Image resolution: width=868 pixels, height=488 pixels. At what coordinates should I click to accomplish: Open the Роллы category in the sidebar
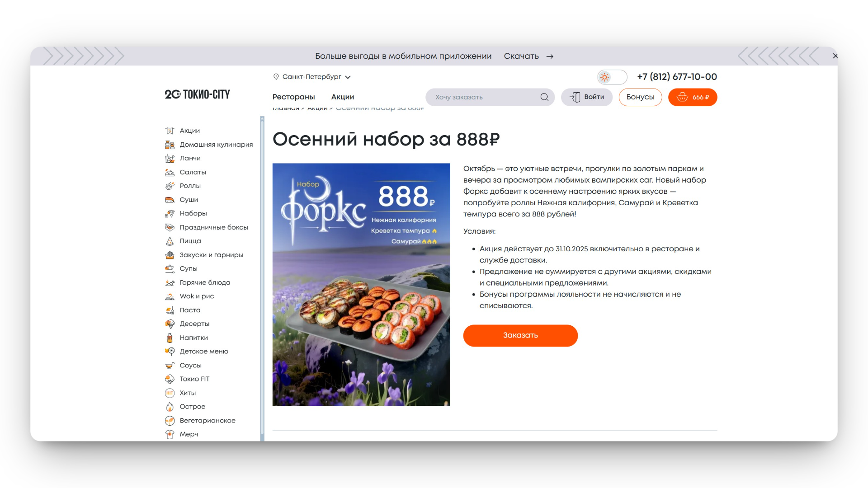click(x=190, y=186)
